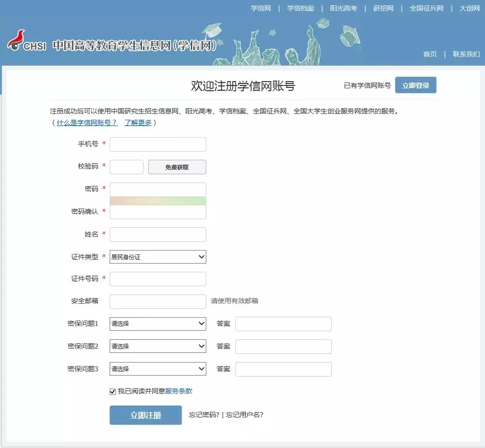The height and width of the screenshot is (448, 485).
Task: Click the 已有学信网账号 text
Action: pyautogui.click(x=367, y=85)
